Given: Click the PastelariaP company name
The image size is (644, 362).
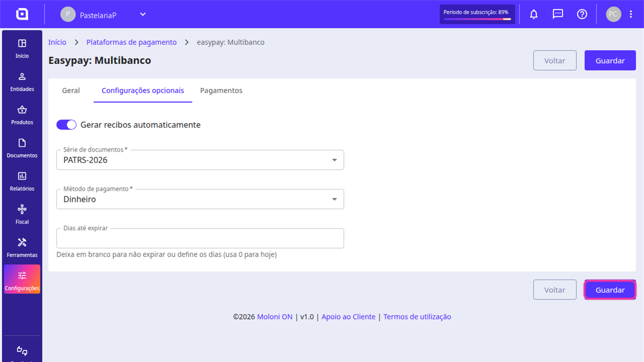Looking at the screenshot, I should point(98,15).
